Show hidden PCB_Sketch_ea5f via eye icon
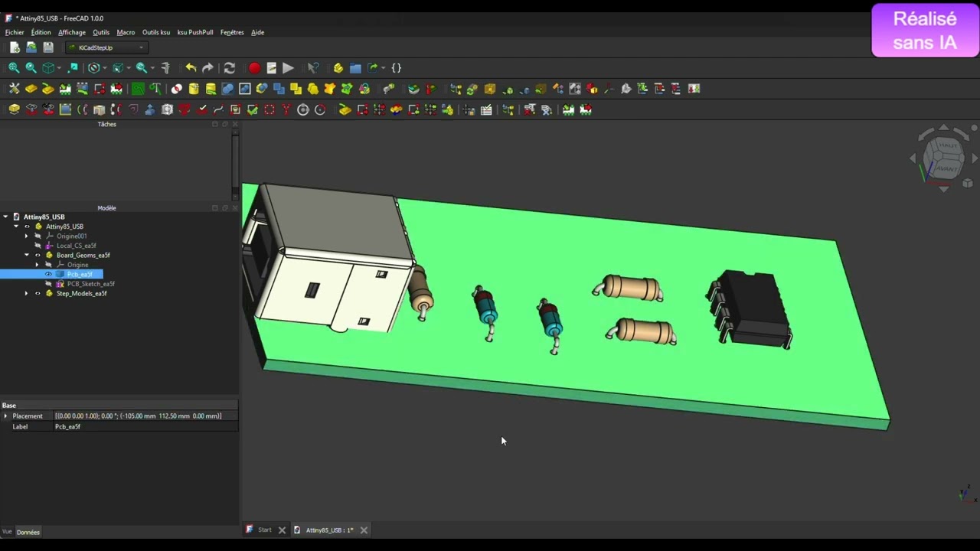The width and height of the screenshot is (980, 551). pyautogui.click(x=48, y=284)
